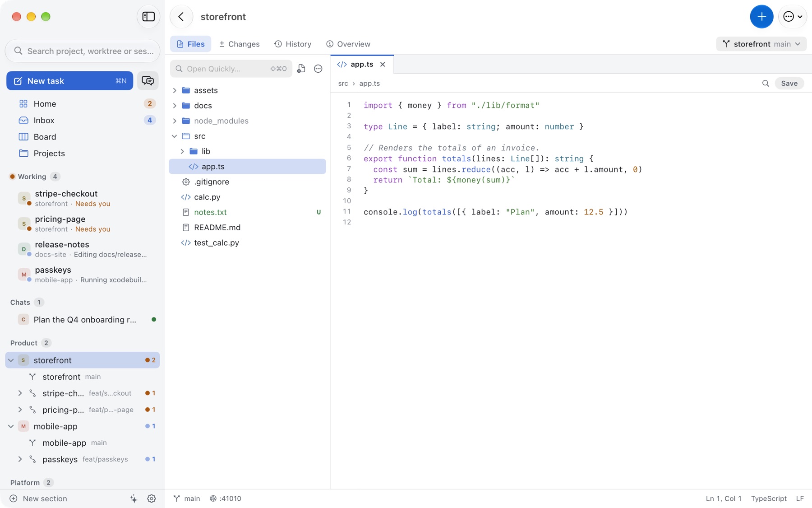Click the editor search magnifier icon
Screen dimensions: 812x508
tap(766, 83)
